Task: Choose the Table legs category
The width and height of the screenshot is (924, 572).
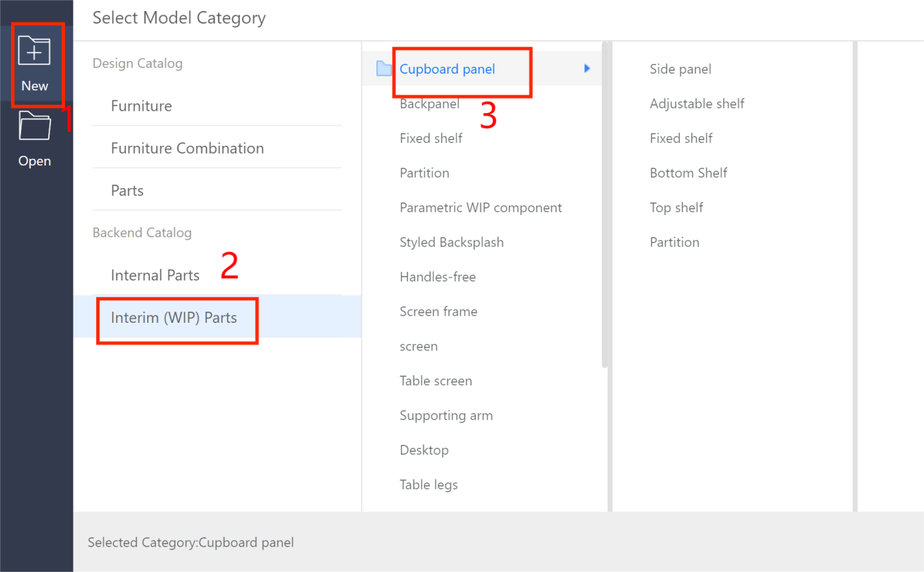Action: pyautogui.click(x=429, y=485)
